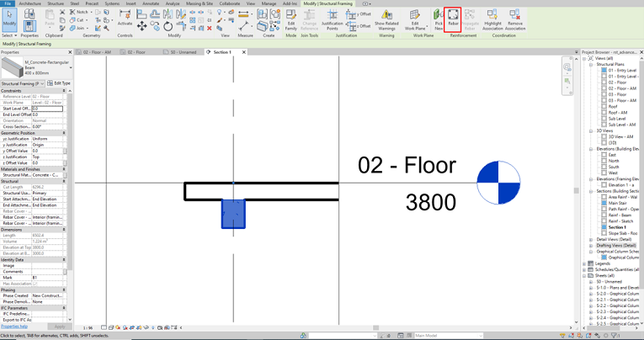The width and height of the screenshot is (644, 340).
Task: Click the 02 - Floor level head symbol
Action: click(x=498, y=182)
